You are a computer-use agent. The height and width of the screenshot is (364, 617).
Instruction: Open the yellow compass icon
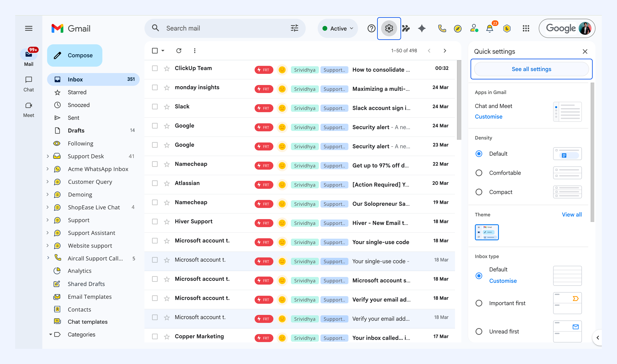pos(458,29)
